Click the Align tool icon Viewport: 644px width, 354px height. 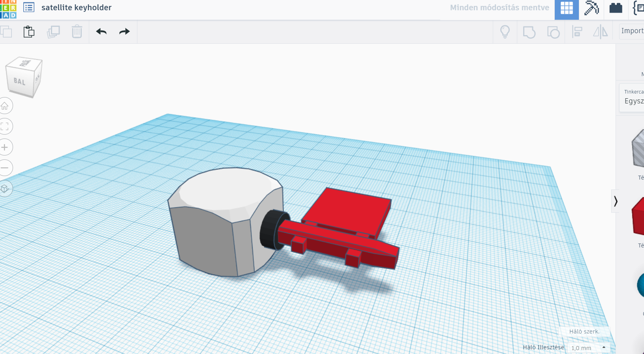(577, 32)
